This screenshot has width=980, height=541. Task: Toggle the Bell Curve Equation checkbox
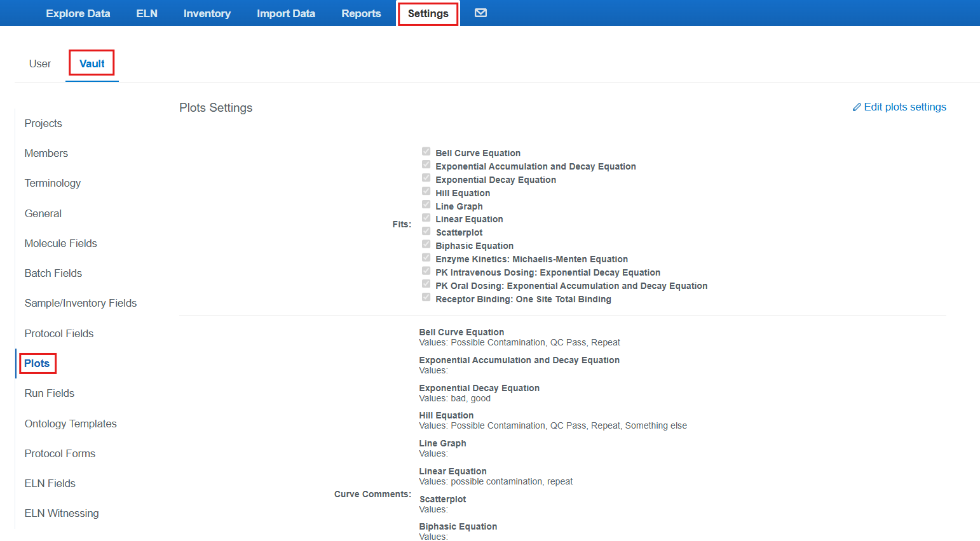point(426,151)
